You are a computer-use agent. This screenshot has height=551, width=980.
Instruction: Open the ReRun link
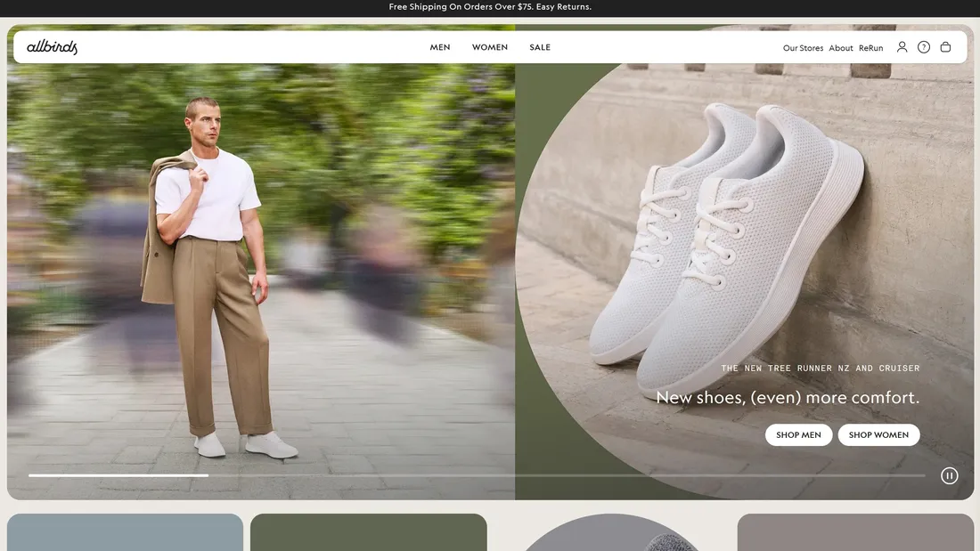click(x=870, y=48)
